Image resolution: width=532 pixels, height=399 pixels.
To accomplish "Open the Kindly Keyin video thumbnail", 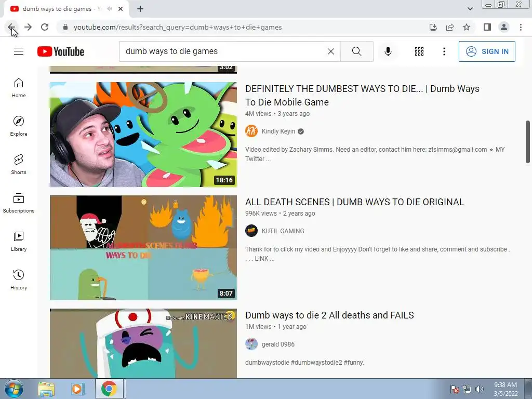I will tap(143, 135).
